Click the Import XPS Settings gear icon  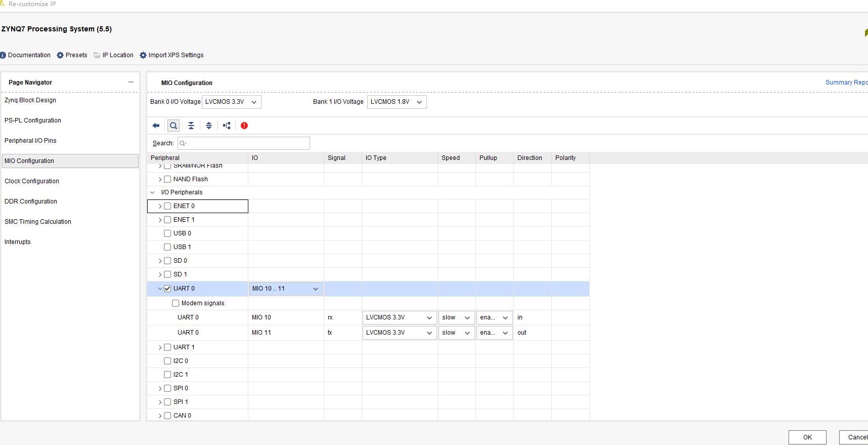[x=143, y=55]
